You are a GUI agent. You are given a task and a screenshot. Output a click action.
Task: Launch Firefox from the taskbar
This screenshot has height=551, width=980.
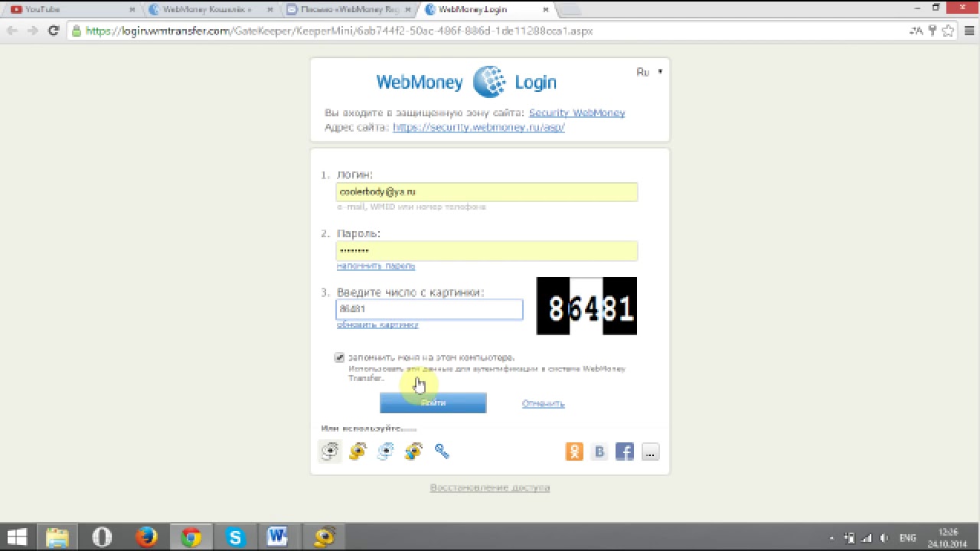146,537
